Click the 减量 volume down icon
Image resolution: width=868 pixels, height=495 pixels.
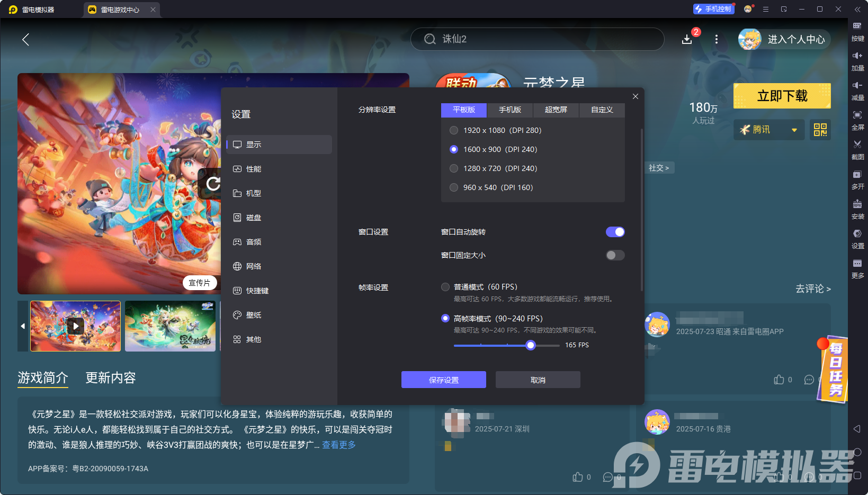[857, 91]
